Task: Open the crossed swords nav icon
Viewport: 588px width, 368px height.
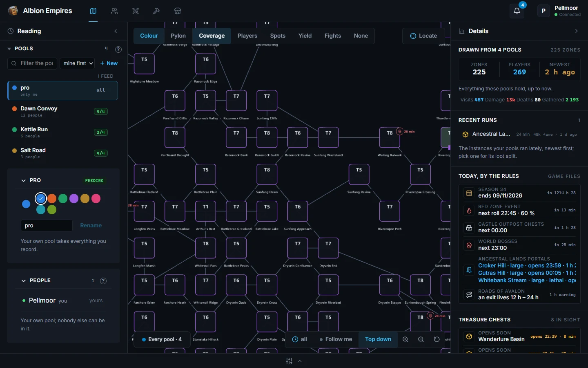Action: tap(136, 11)
